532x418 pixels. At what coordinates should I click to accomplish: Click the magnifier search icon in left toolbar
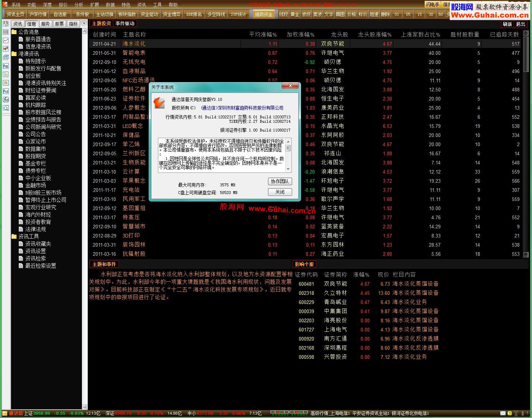click(x=5, y=108)
